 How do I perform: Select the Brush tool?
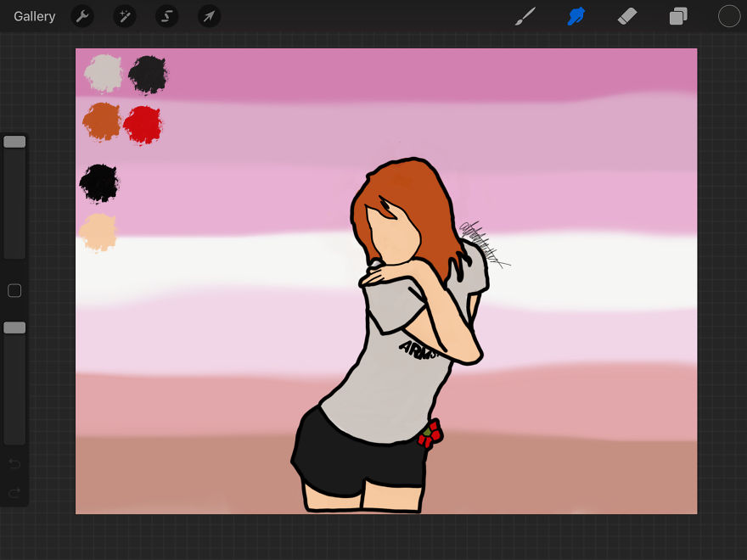[525, 16]
